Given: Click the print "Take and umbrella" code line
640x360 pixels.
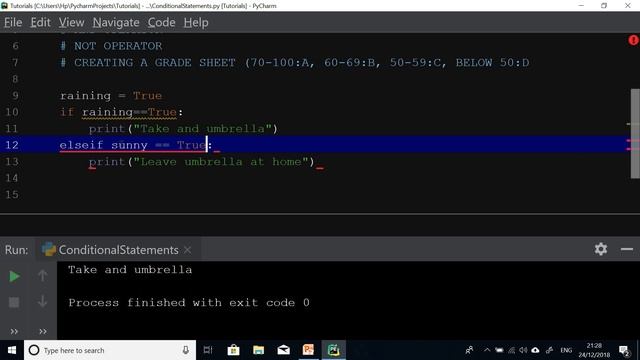Looking at the screenshot, I should coord(183,129).
